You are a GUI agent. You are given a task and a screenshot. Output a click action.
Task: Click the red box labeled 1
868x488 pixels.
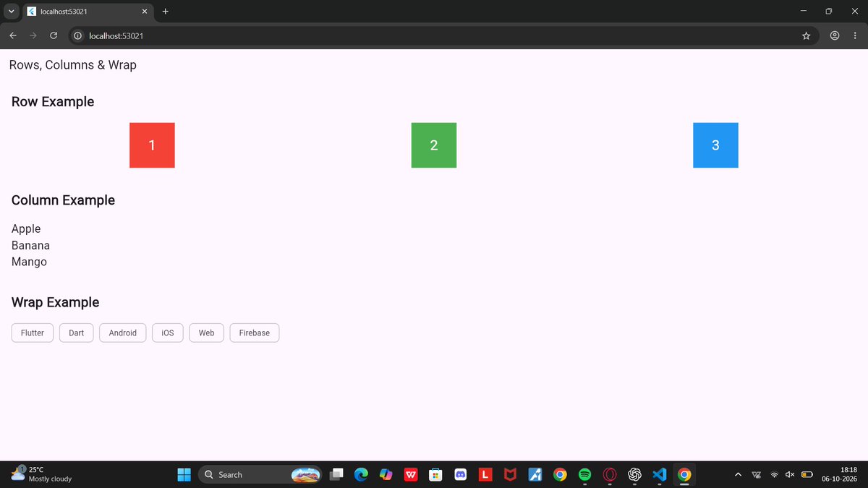(x=152, y=145)
